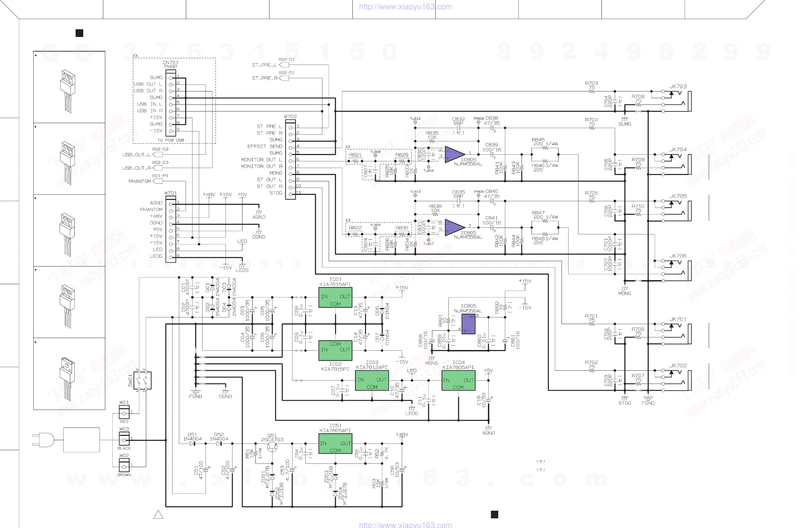
Task: Click the SW01 power switch symbol
Action: click(142, 380)
